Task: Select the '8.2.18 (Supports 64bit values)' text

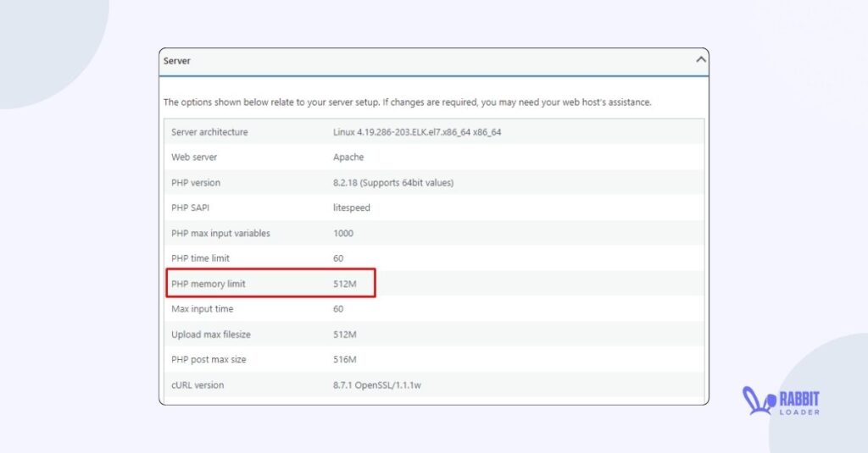Action: click(393, 183)
